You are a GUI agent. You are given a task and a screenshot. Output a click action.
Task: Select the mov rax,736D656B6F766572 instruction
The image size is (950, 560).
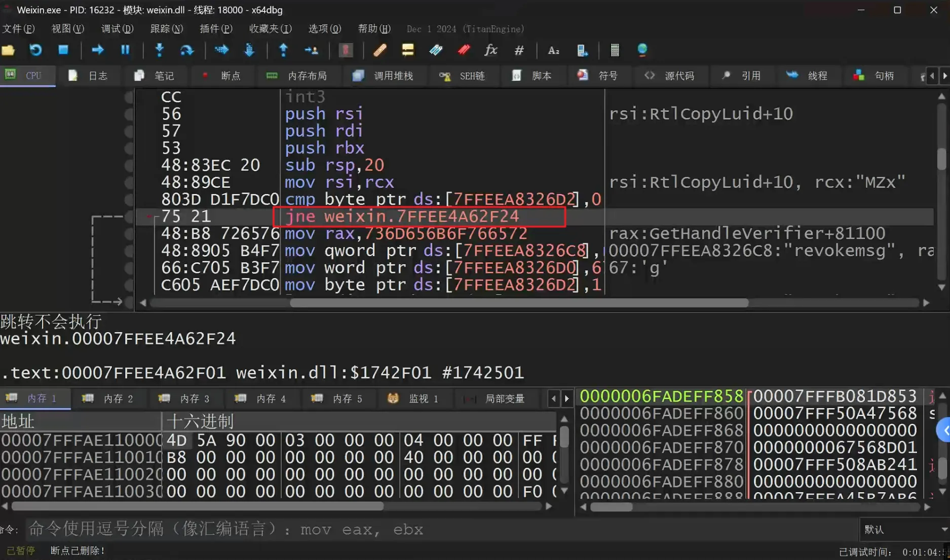pos(406,233)
